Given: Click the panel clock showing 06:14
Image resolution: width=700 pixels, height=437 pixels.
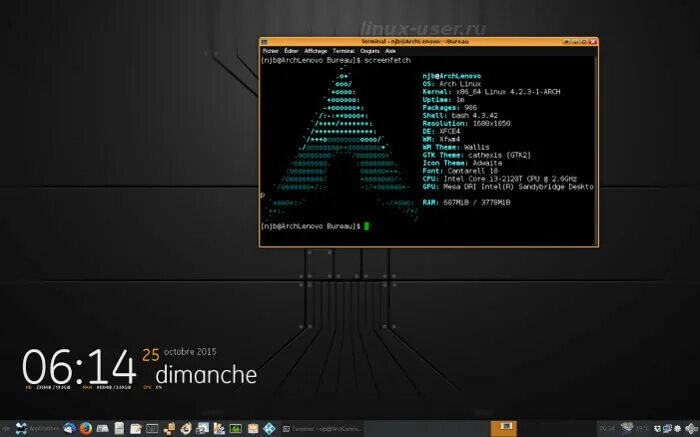Looking at the screenshot, I should coord(607,429).
